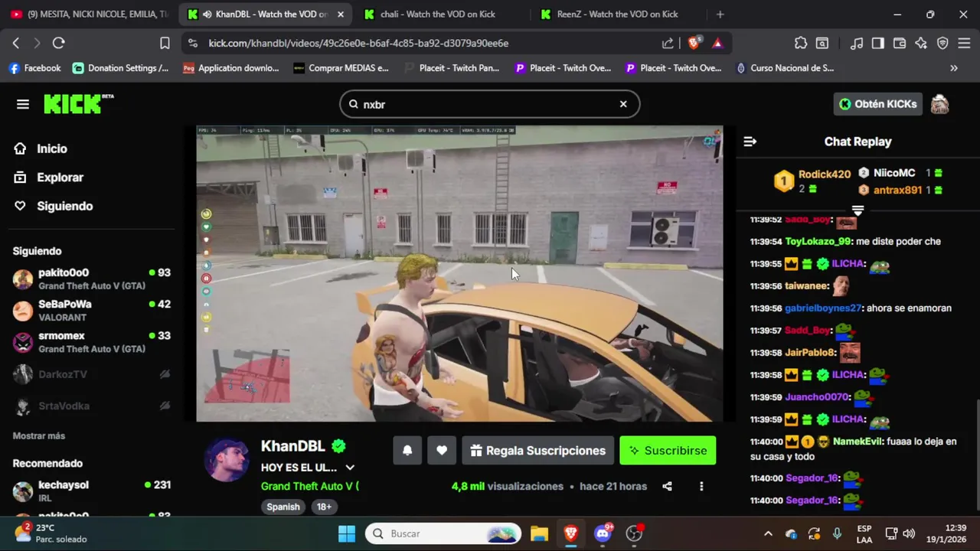Open the Brave VPN shield icon
Viewport: 980px width, 551px height.
[x=942, y=43]
